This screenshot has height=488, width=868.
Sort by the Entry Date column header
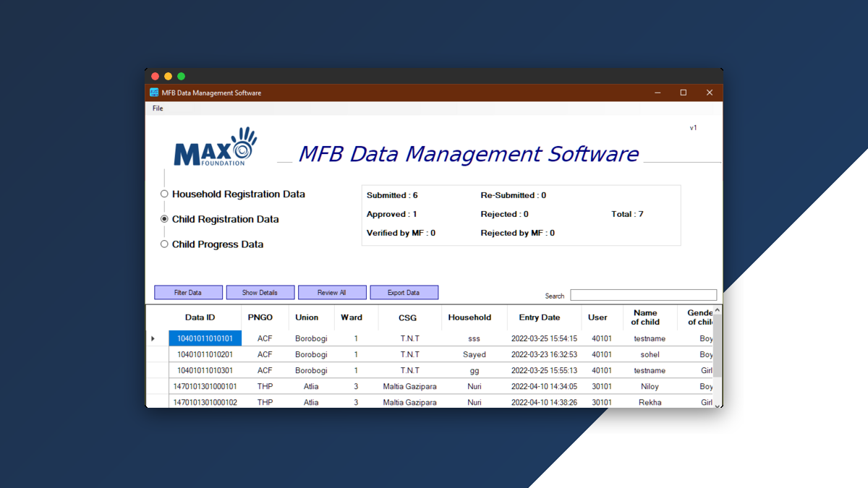pos(539,317)
